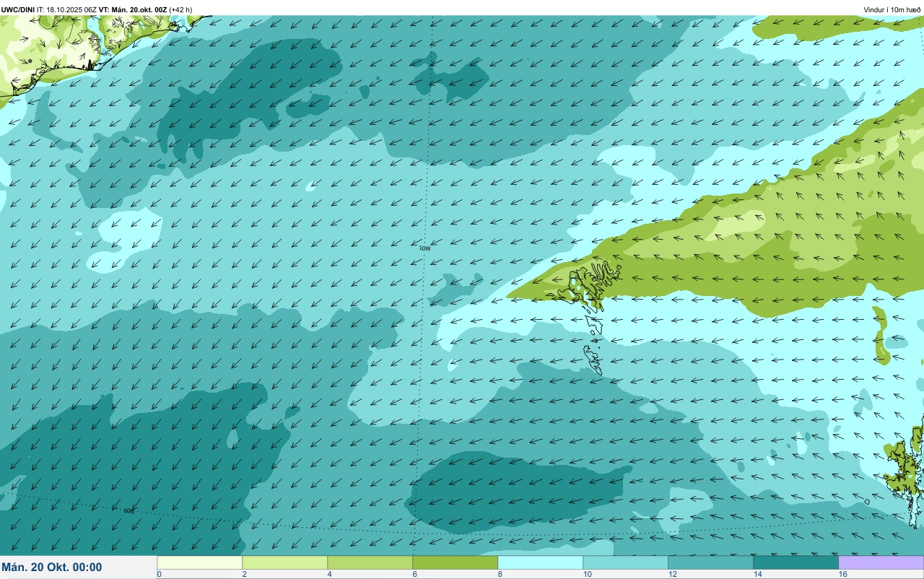Click the 2–4 light green legend swatch
The image size is (924, 579).
point(285,562)
